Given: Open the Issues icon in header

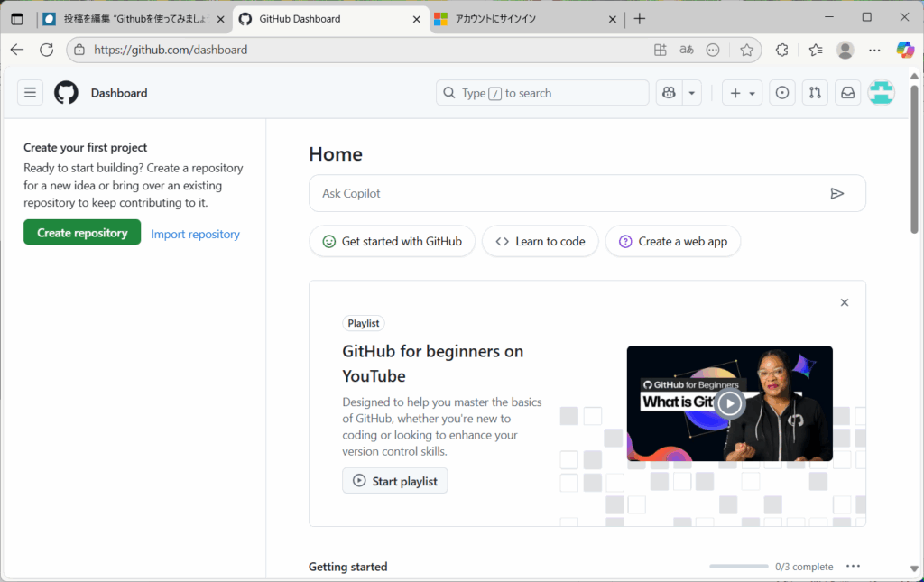Looking at the screenshot, I should click(782, 93).
